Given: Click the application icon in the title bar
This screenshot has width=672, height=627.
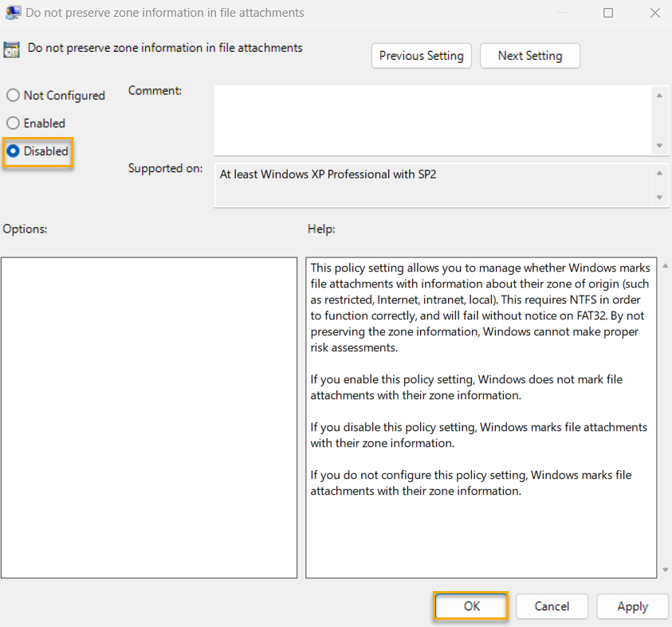Looking at the screenshot, I should [13, 13].
